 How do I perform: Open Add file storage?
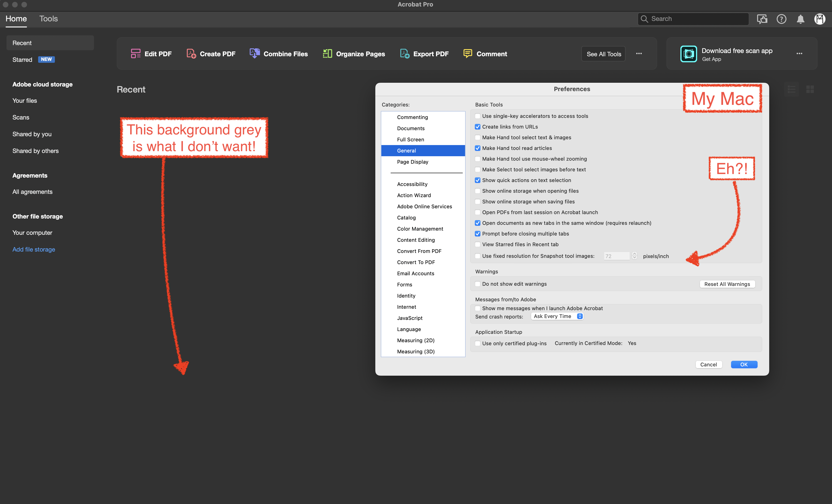(33, 249)
